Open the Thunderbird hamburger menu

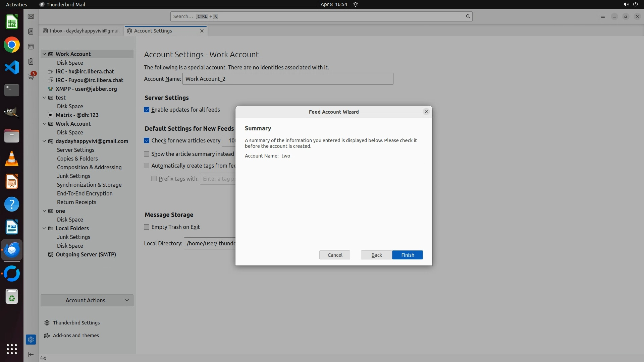[602, 16]
